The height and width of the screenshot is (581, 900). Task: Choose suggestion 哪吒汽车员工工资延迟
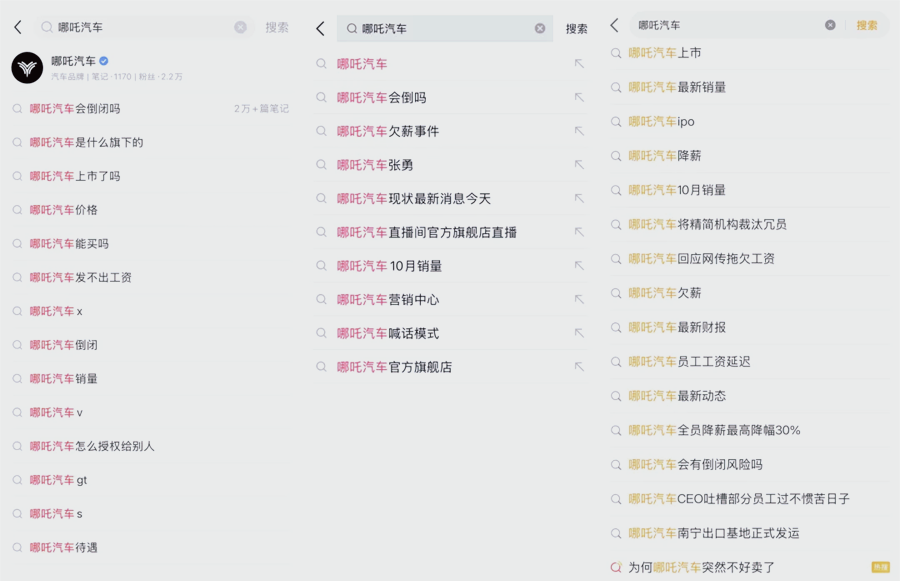(689, 362)
